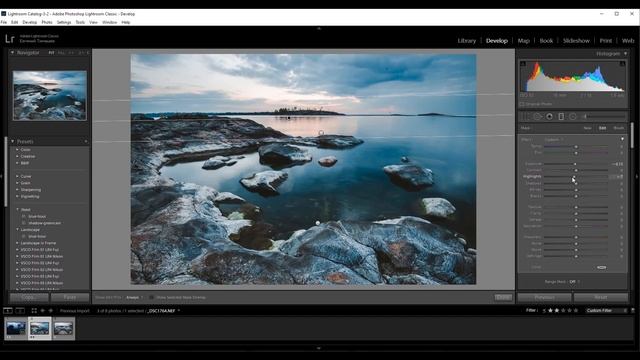Click the Lr logo identity plate
The width and height of the screenshot is (640, 360).
coord(10,39)
